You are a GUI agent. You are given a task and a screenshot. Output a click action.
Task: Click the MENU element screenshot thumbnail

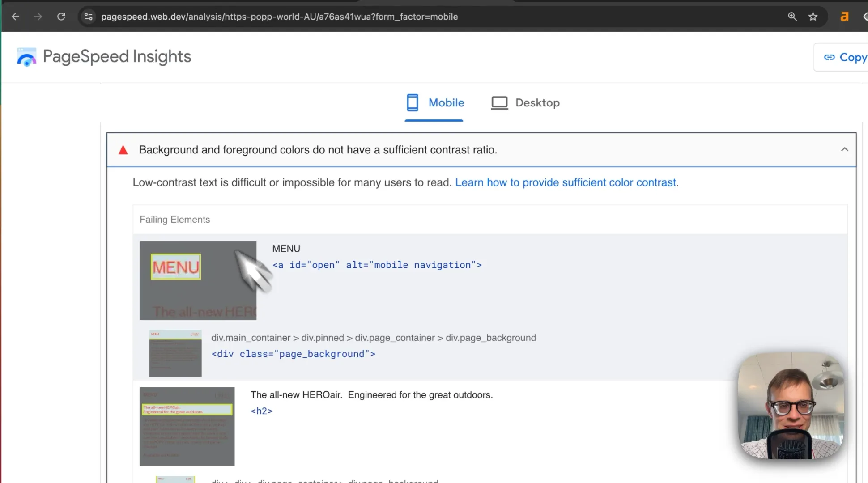[x=198, y=280]
